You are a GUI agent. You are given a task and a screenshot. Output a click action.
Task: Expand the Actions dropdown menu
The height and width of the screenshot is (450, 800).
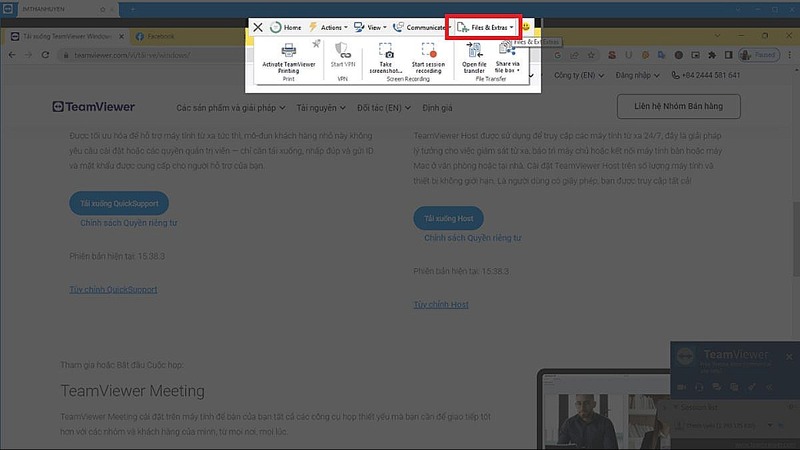[x=328, y=27]
